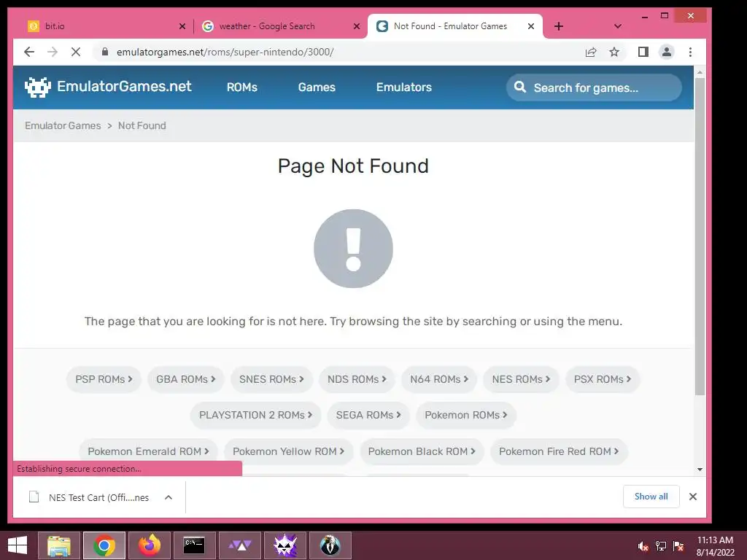
Task: Open Pokemon Emerald ROM link
Action: (148, 451)
